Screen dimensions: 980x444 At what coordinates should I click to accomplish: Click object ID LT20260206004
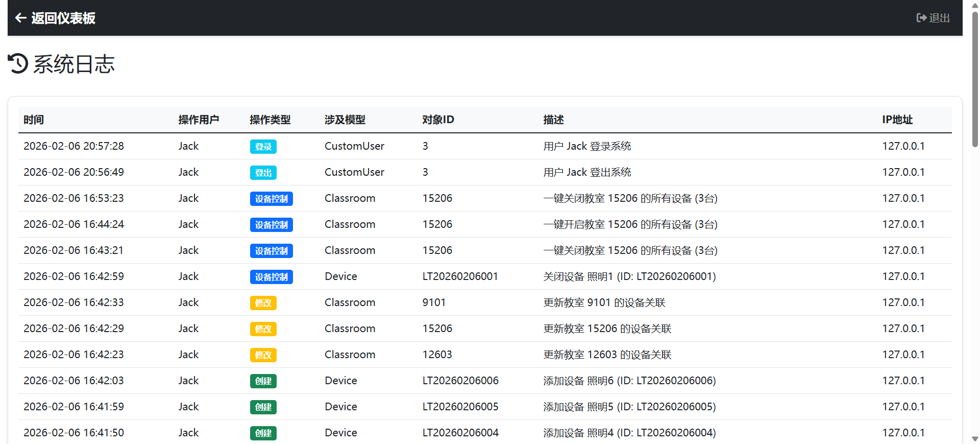coord(460,433)
